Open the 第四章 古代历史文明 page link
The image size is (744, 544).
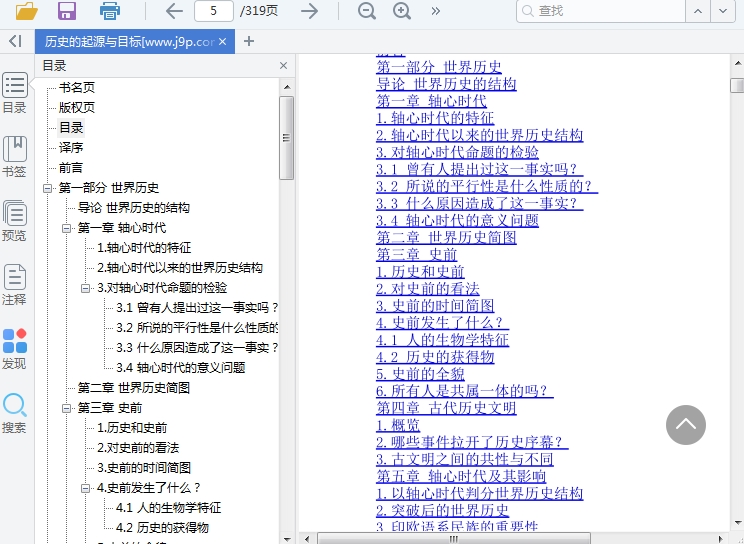[446, 408]
